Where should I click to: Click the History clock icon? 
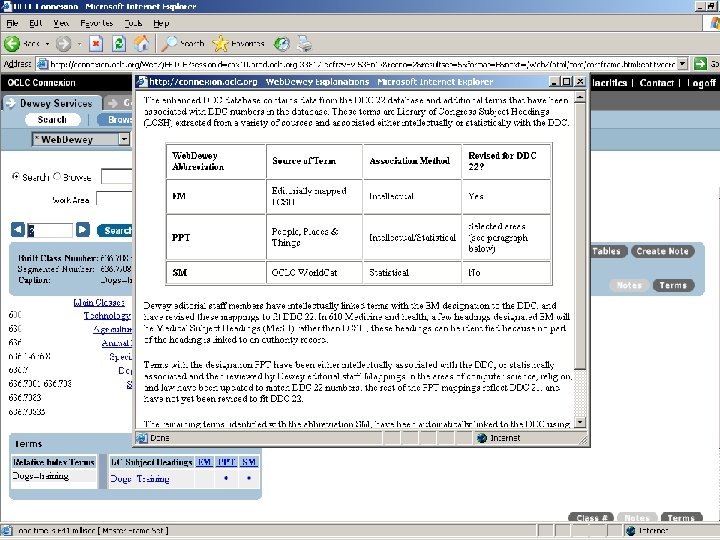[x=281, y=44]
